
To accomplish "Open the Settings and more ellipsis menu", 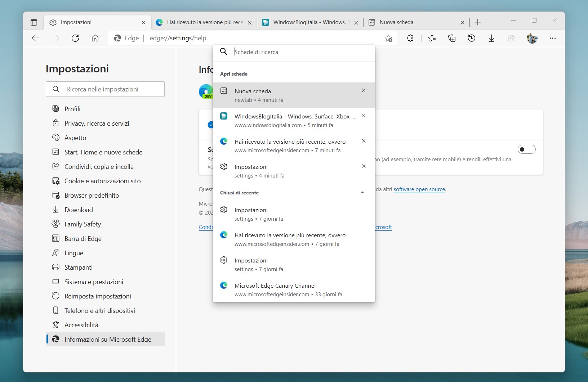I will click(x=553, y=38).
